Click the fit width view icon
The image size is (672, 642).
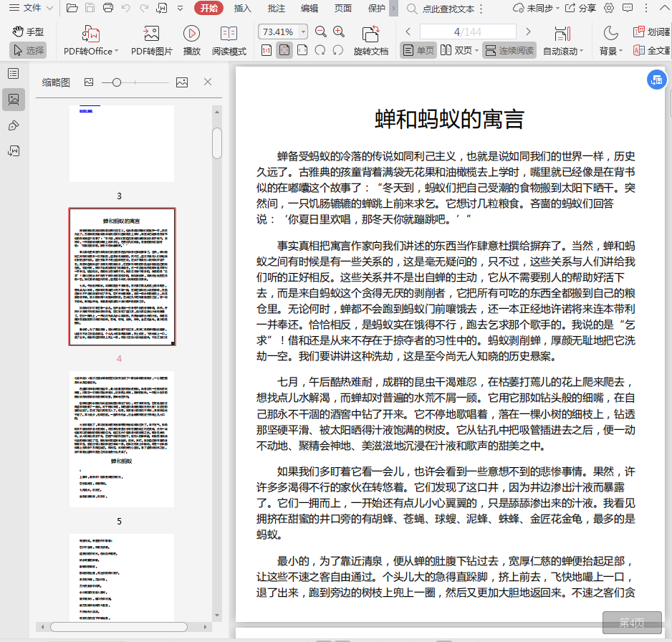click(302, 50)
